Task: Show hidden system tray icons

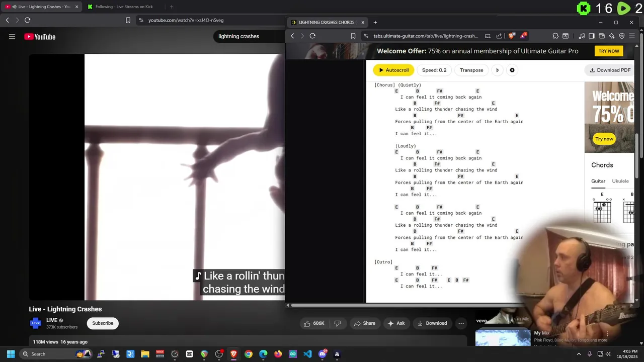Action: [579, 354]
